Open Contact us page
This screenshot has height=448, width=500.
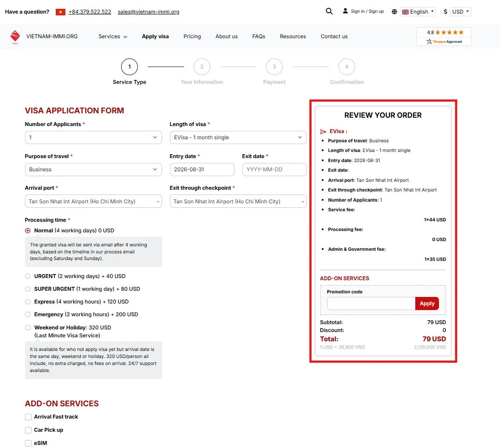coord(334,36)
